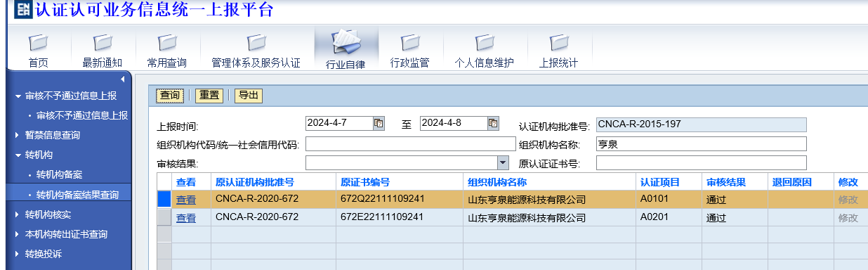This screenshot has height=270, width=868.
Task: Click the 上报时间 end date field
Action: click(453, 123)
